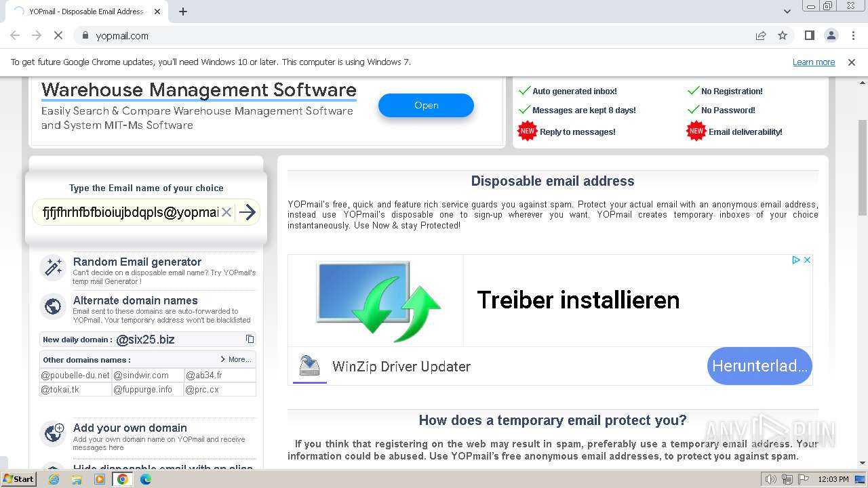Open Microsoft Edge from taskbar

[146, 479]
